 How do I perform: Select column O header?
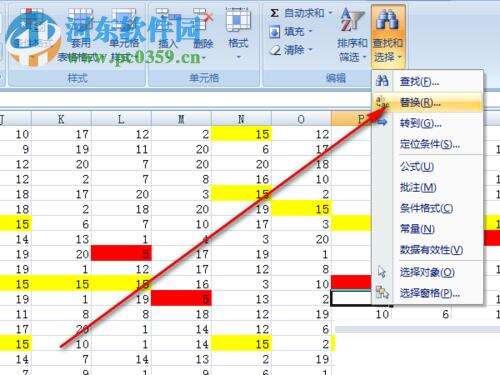[301, 119]
